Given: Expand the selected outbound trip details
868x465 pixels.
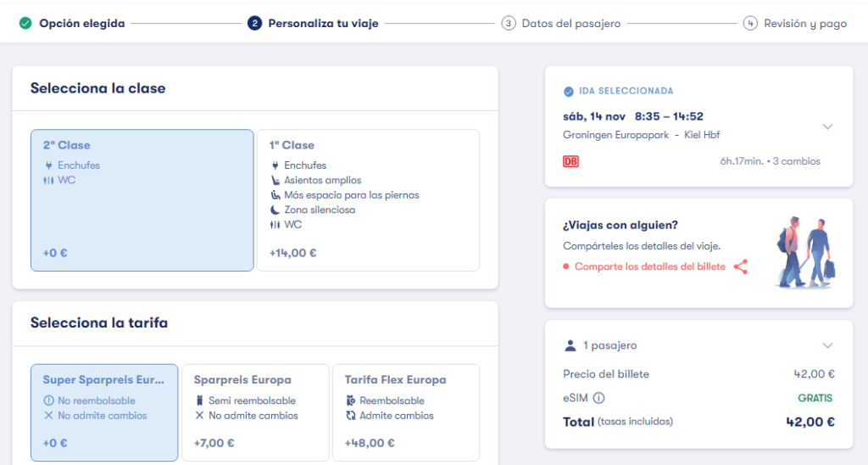Looking at the screenshot, I should (x=827, y=127).
